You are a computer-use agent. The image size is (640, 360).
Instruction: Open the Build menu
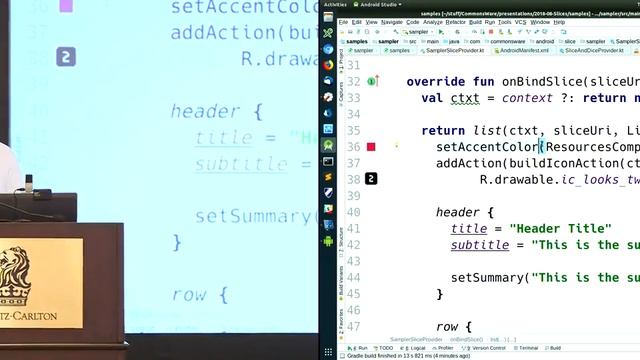(475, 22)
